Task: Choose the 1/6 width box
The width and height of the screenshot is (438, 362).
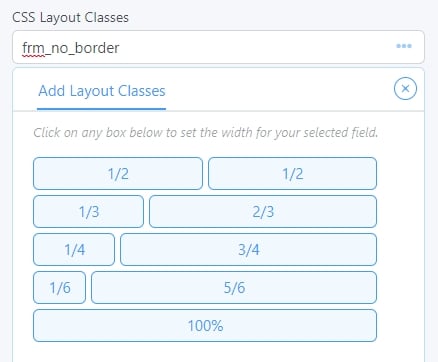Action: pyautogui.click(x=60, y=288)
